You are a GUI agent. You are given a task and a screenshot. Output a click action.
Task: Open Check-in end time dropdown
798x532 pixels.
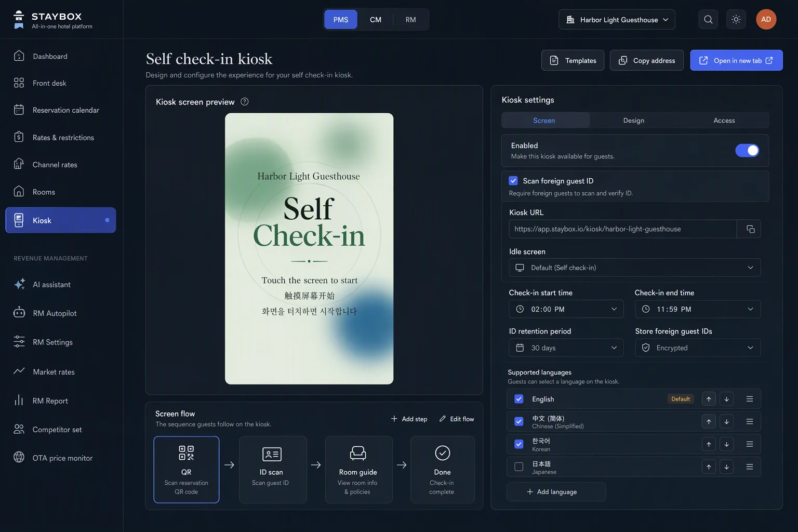698,309
